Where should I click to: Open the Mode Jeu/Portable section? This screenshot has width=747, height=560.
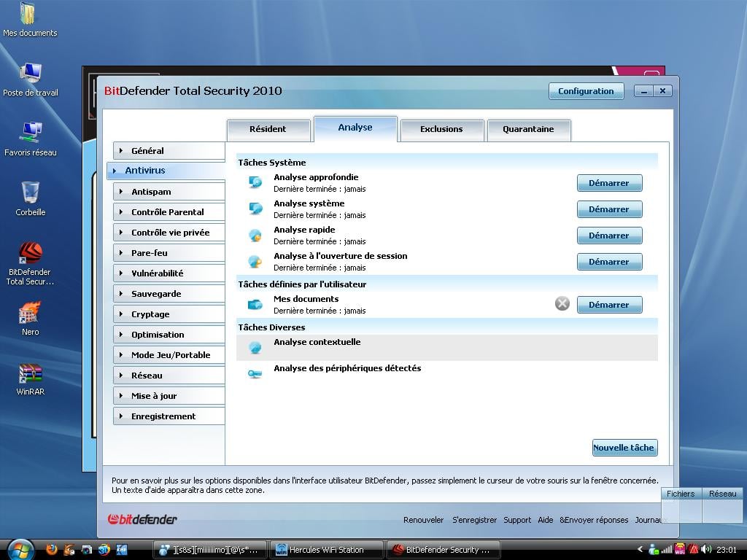[169, 355]
